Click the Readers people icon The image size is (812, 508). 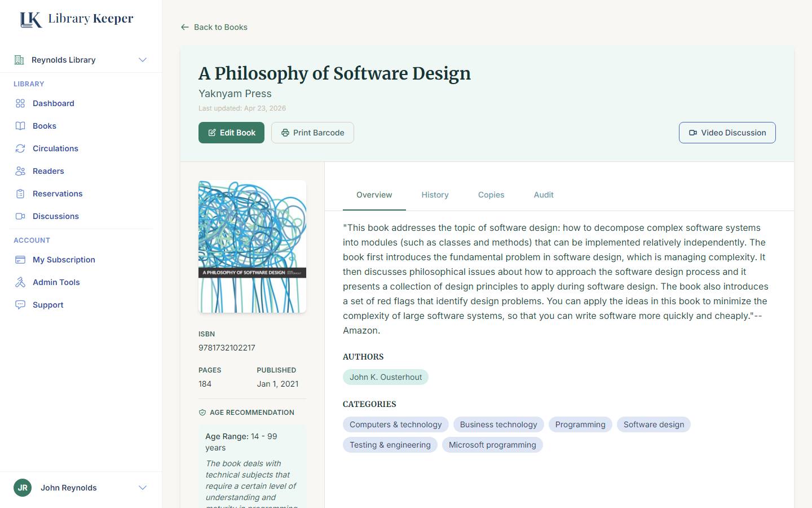pyautogui.click(x=20, y=171)
